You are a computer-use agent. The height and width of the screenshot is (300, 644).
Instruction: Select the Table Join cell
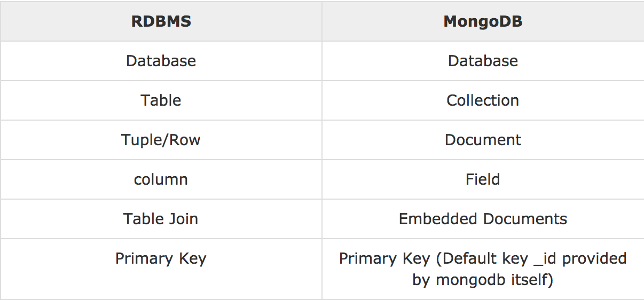click(161, 219)
